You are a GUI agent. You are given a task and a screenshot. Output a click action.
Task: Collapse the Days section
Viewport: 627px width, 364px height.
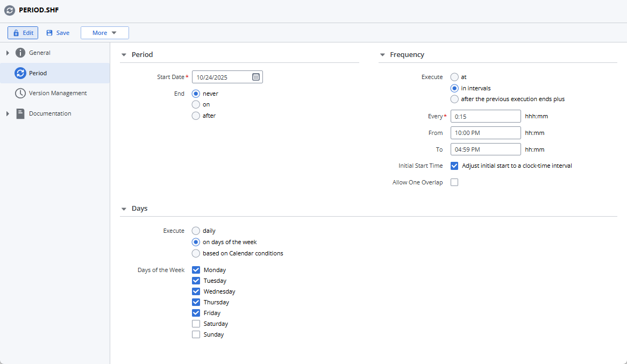coord(124,208)
